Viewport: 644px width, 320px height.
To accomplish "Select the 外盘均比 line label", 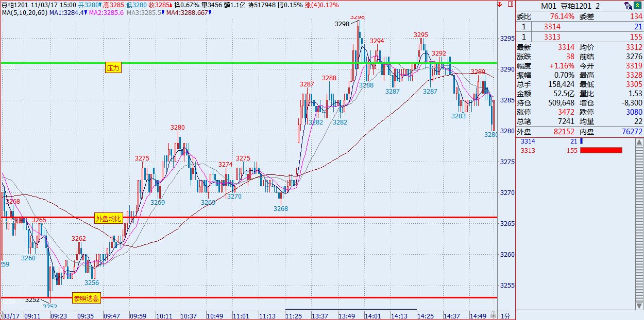I will (x=109, y=219).
